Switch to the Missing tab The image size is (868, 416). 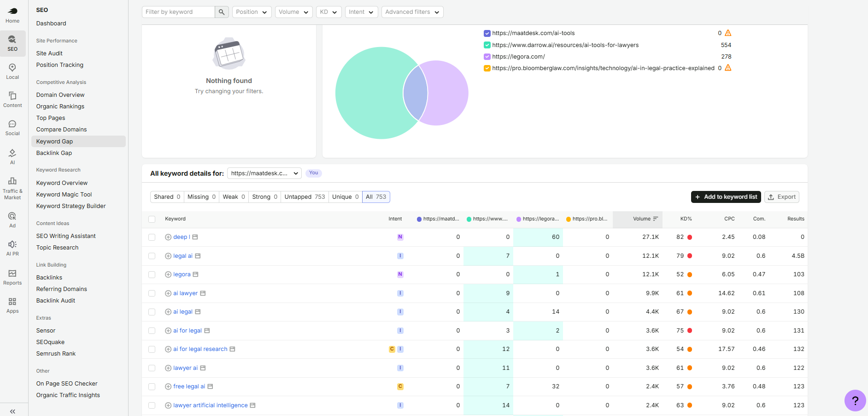coord(201,197)
